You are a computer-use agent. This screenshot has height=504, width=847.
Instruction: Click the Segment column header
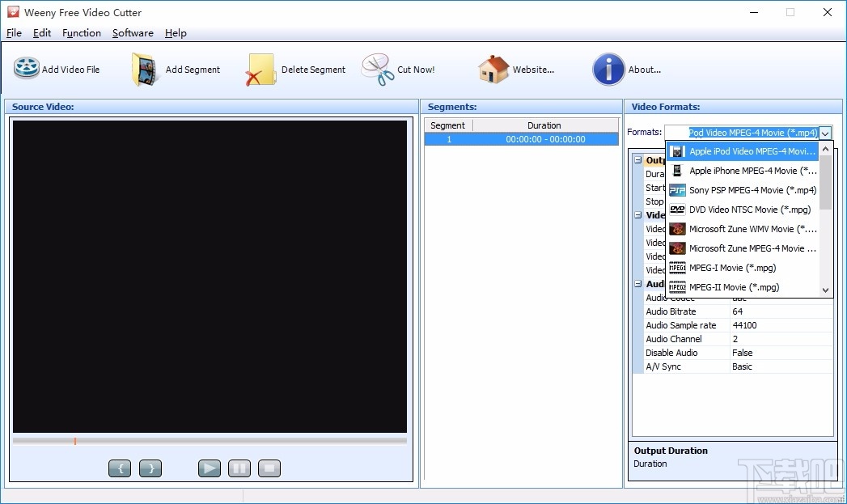pyautogui.click(x=448, y=125)
